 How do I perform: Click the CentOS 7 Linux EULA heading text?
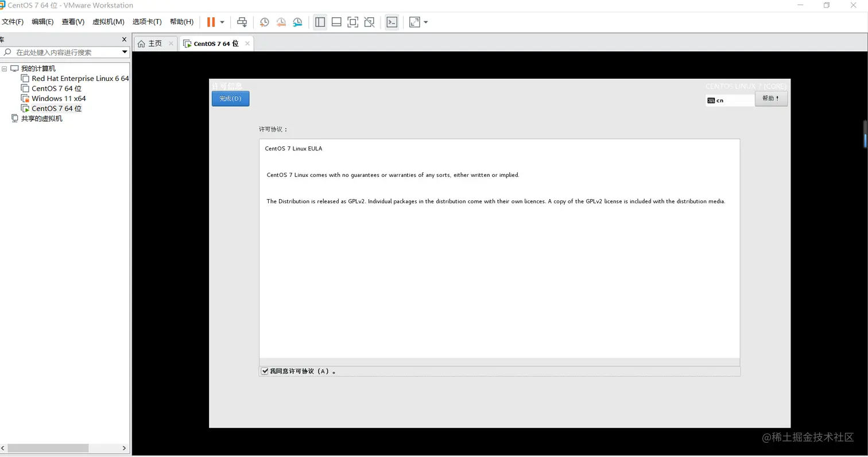click(293, 149)
